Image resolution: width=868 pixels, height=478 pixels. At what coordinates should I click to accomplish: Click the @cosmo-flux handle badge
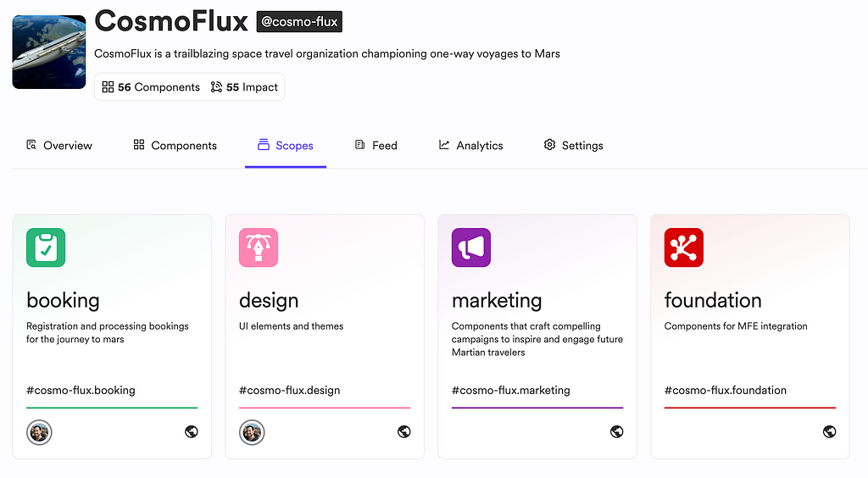coord(299,21)
